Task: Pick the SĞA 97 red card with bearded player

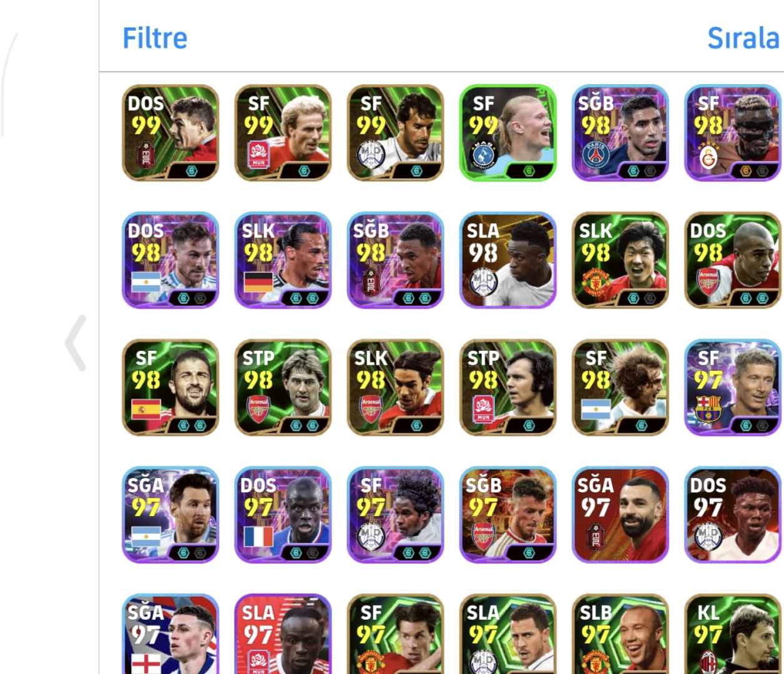Action: pos(620,515)
